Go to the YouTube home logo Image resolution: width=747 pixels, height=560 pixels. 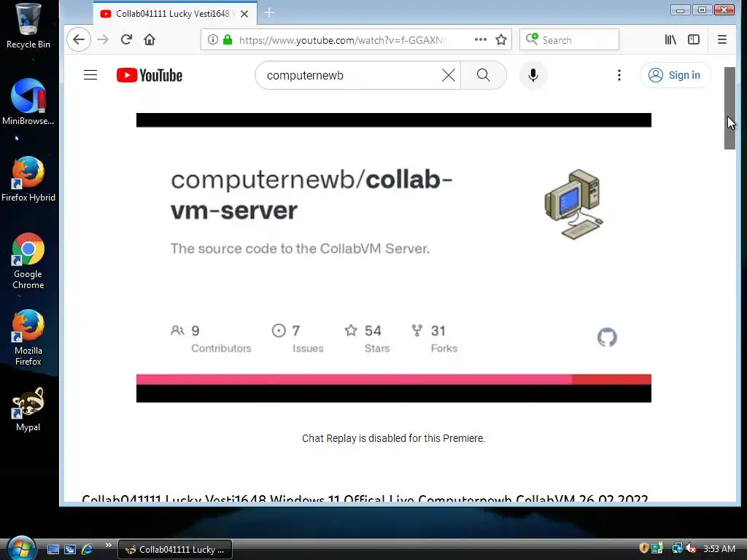point(150,75)
